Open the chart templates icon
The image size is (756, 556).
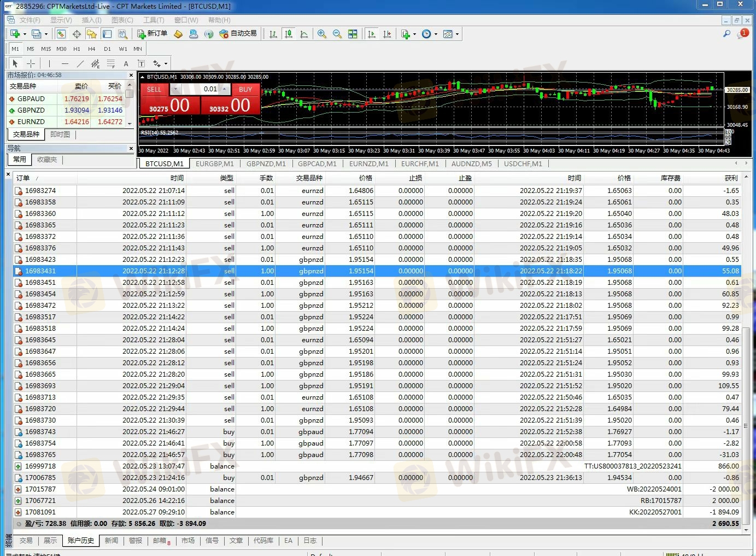pos(448,34)
